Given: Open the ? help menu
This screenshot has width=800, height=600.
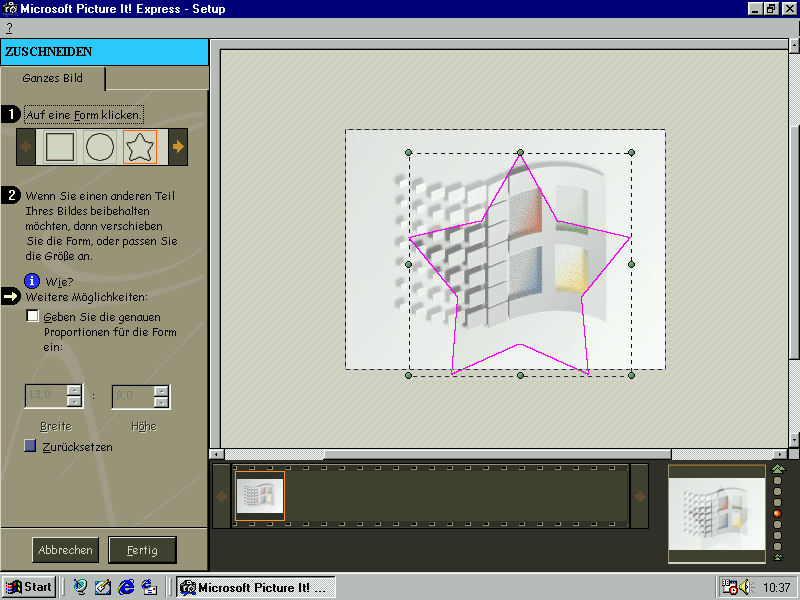Looking at the screenshot, I should [x=9, y=28].
